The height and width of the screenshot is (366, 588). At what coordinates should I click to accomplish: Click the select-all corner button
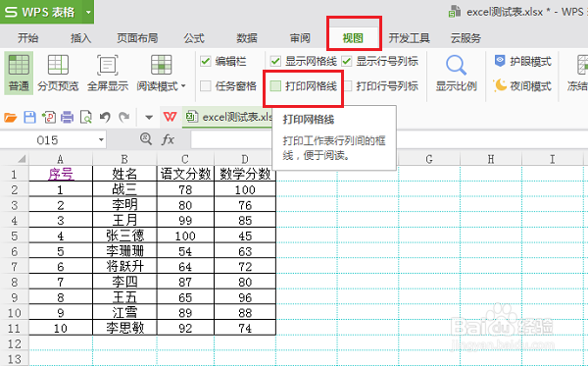pyautogui.click(x=15, y=159)
